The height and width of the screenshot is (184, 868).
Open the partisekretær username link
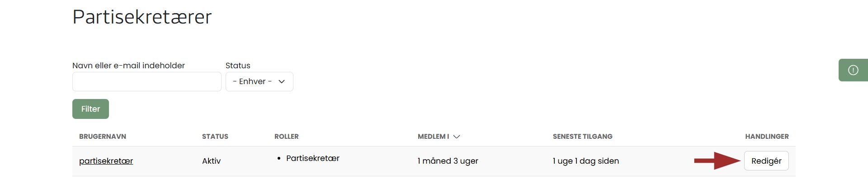pyautogui.click(x=106, y=161)
